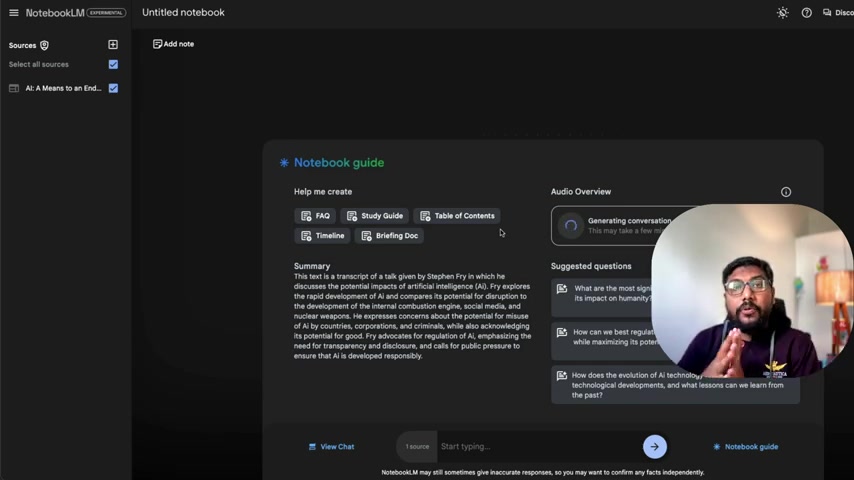Open the AI: A Means to an End source
Screen dimensions: 854x480
click(63, 88)
